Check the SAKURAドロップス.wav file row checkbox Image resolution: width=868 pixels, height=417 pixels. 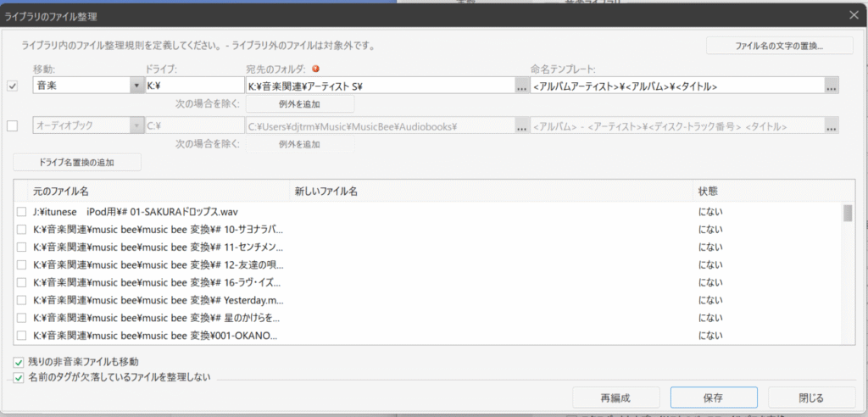[21, 211]
